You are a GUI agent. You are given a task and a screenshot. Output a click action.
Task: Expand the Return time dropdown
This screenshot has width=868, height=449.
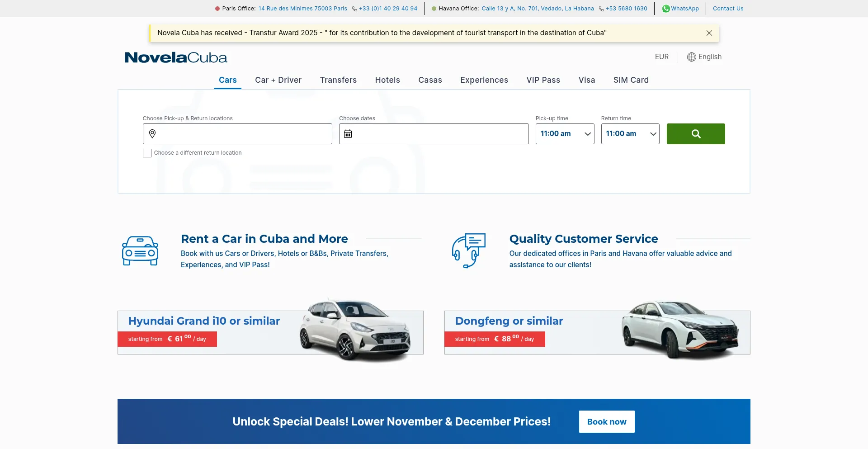(x=630, y=134)
